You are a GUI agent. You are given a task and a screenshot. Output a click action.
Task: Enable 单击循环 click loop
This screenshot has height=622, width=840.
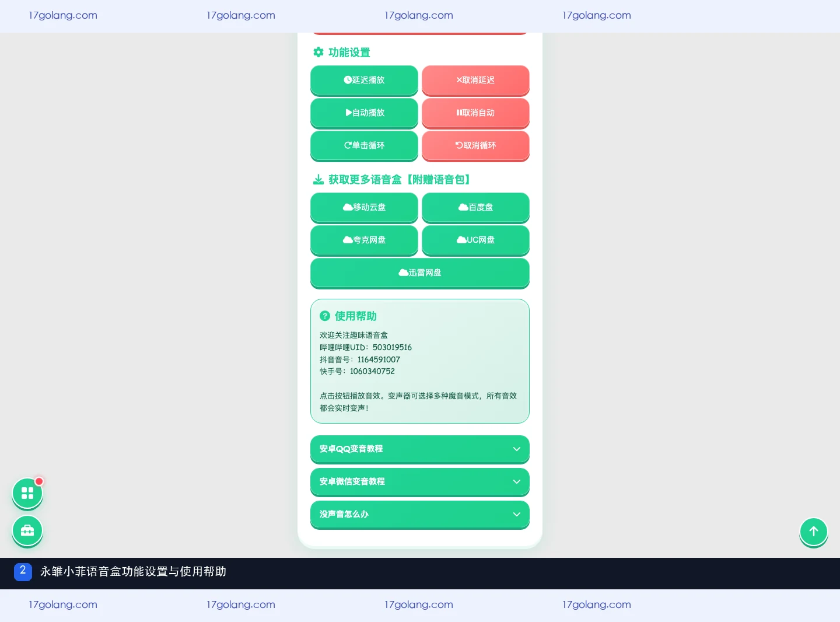364,145
